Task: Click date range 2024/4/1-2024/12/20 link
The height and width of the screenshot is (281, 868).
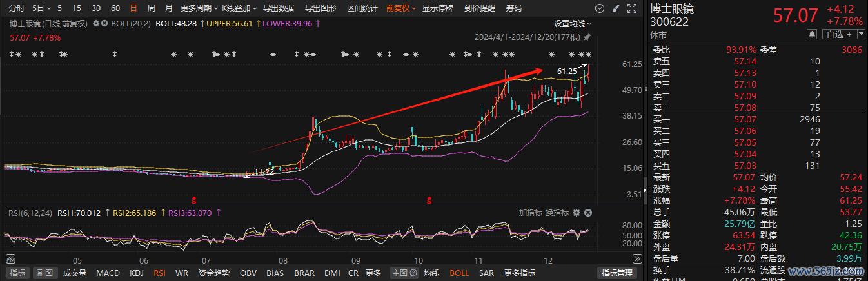Action: click(x=527, y=37)
